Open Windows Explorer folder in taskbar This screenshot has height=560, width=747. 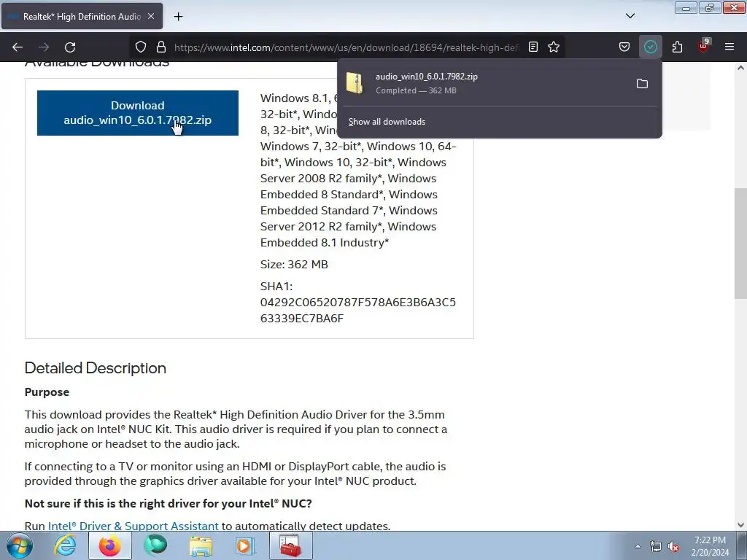(201, 545)
